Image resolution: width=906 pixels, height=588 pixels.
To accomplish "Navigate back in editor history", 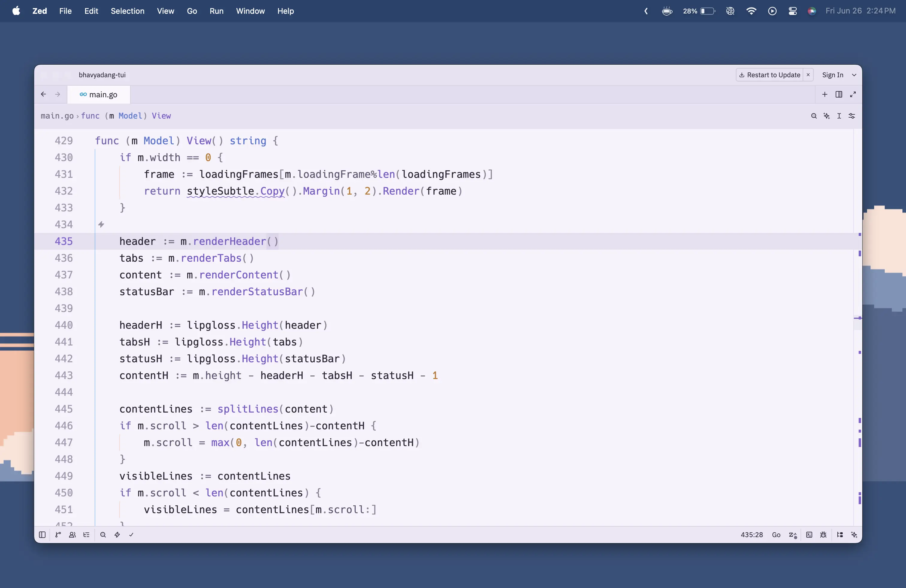I will [43, 94].
